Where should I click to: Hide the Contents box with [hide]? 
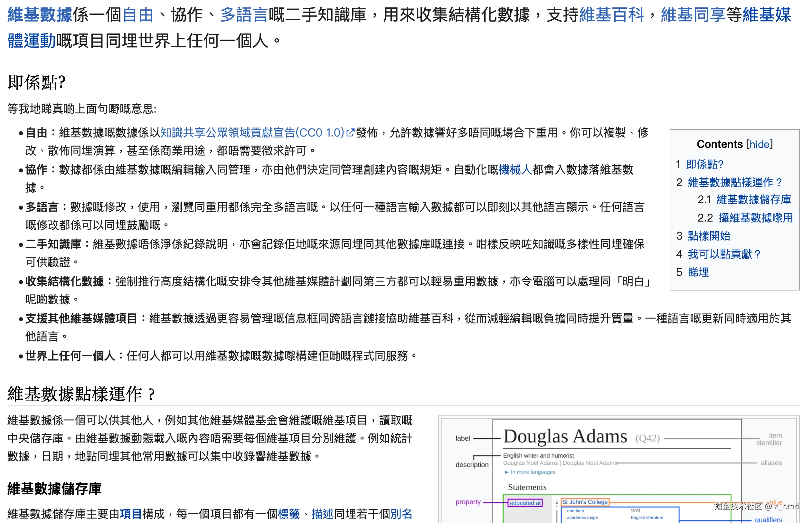pyautogui.click(x=759, y=144)
